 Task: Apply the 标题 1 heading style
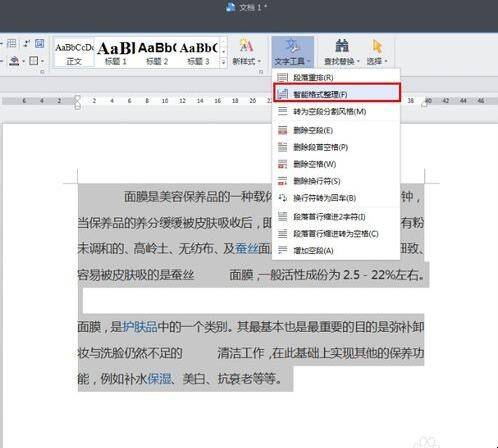tap(115, 53)
